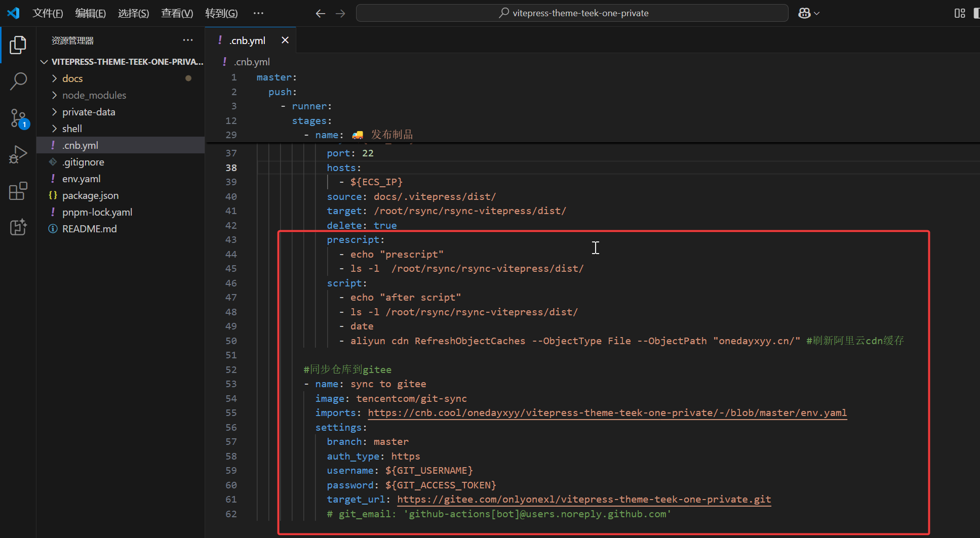Click the 'delete: true' line
The image size is (980, 538).
tap(362, 226)
